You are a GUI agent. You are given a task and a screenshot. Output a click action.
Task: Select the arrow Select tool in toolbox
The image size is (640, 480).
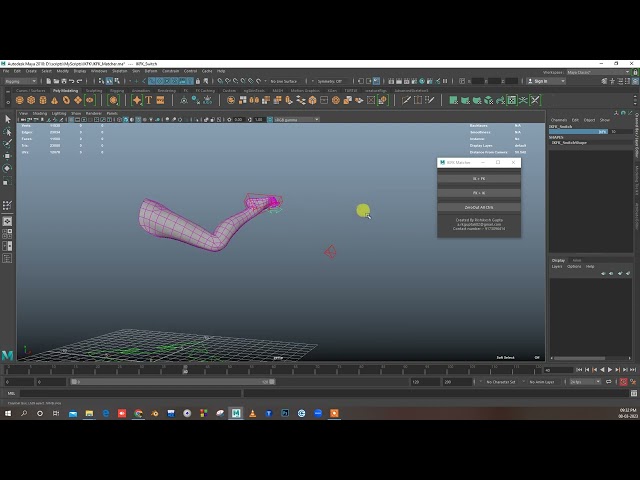coord(7,119)
